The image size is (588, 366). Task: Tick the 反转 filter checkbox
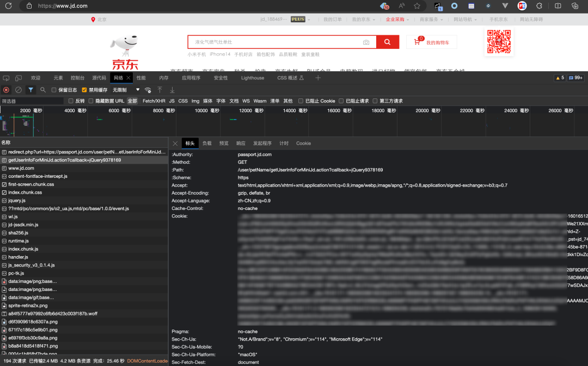[x=71, y=101]
